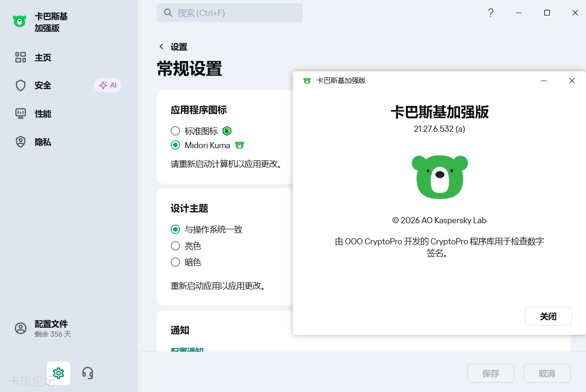586x392 pixels.
Task: Click the magnifier icon in search bar
Action: pyautogui.click(x=168, y=13)
